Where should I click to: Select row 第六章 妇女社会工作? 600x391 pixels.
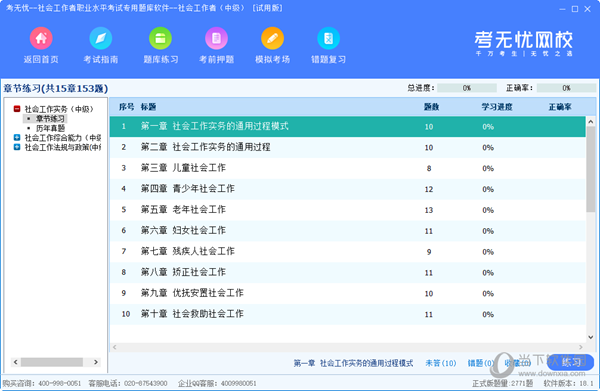coord(347,231)
